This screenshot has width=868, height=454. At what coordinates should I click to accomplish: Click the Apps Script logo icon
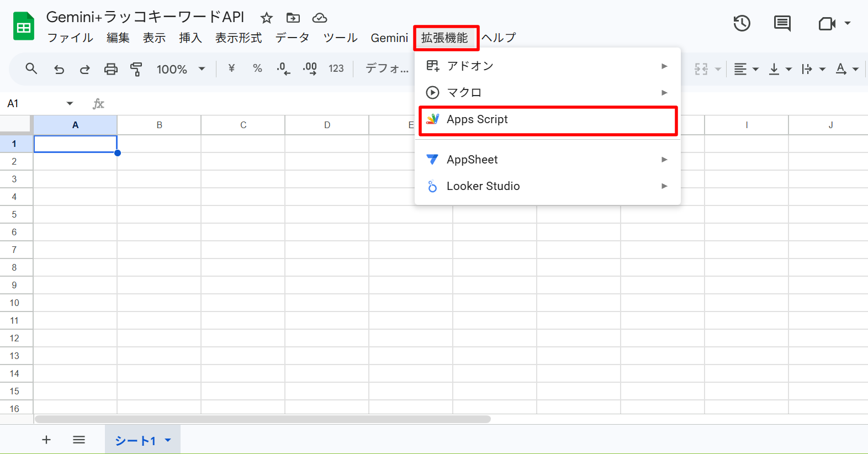[433, 119]
